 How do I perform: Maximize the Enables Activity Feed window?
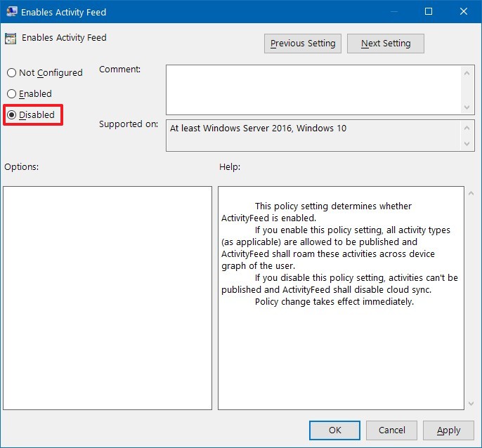(429, 12)
